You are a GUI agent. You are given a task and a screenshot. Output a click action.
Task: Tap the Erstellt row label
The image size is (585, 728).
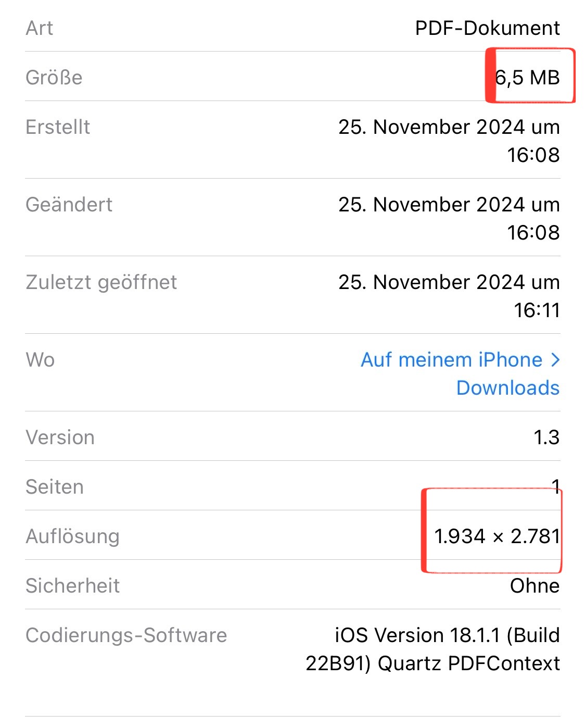pyautogui.click(x=58, y=127)
